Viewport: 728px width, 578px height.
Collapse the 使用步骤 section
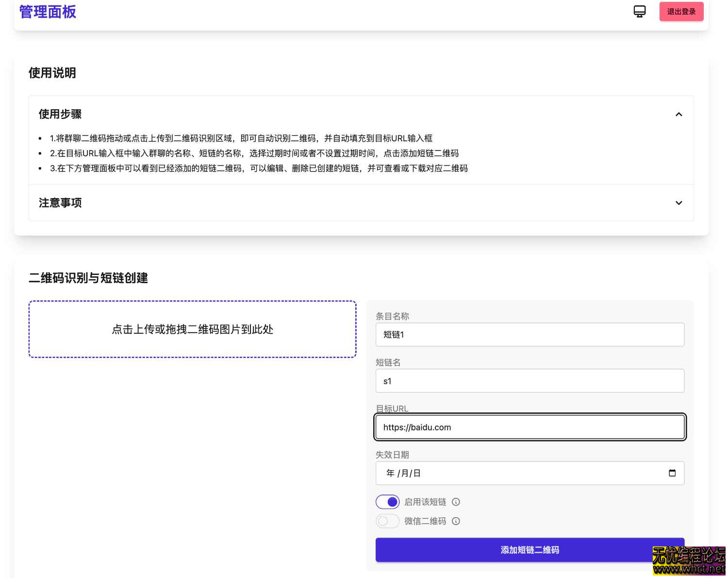click(679, 114)
